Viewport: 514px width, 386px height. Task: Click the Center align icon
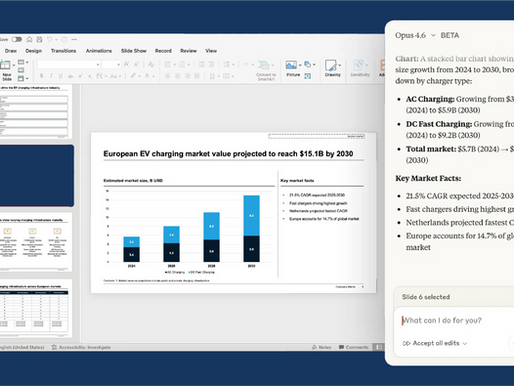tap(178, 76)
